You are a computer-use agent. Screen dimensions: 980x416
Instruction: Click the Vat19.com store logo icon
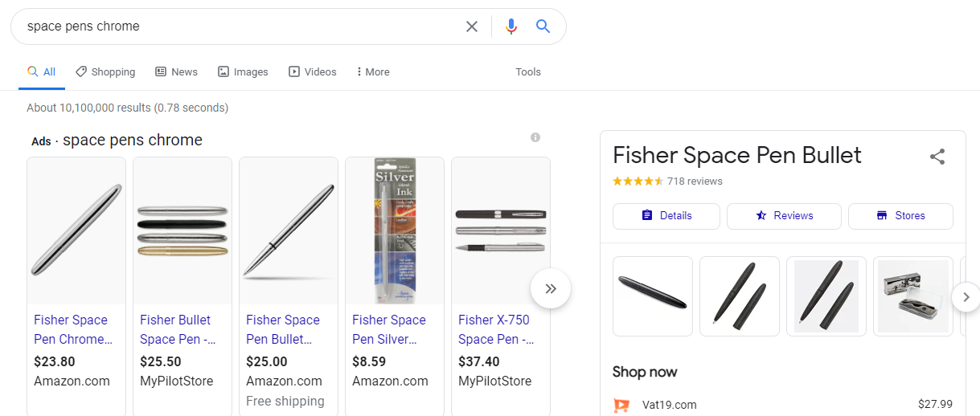[x=621, y=405]
